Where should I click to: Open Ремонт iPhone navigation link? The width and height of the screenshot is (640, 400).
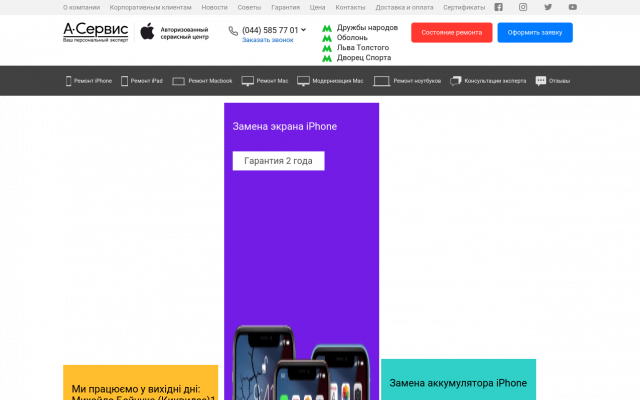(93, 81)
